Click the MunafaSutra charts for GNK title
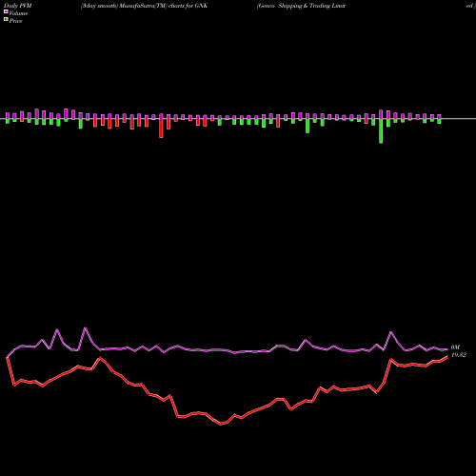 point(144,6)
